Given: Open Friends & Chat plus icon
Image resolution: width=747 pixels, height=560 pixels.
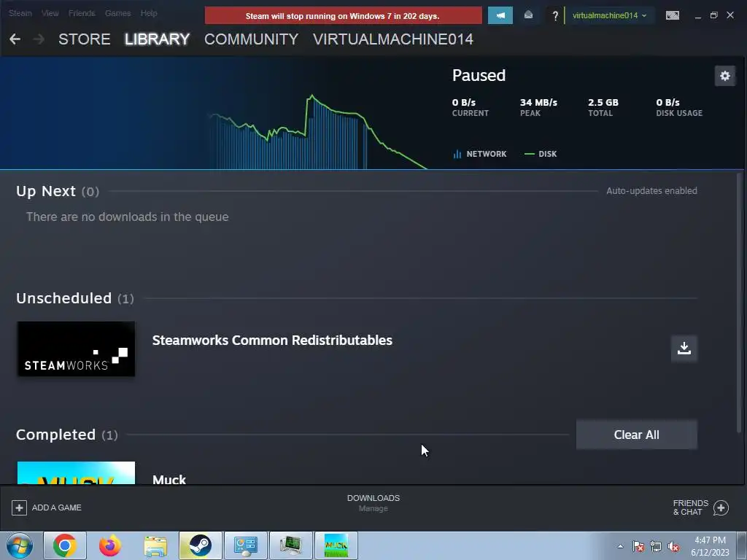Looking at the screenshot, I should (721, 508).
